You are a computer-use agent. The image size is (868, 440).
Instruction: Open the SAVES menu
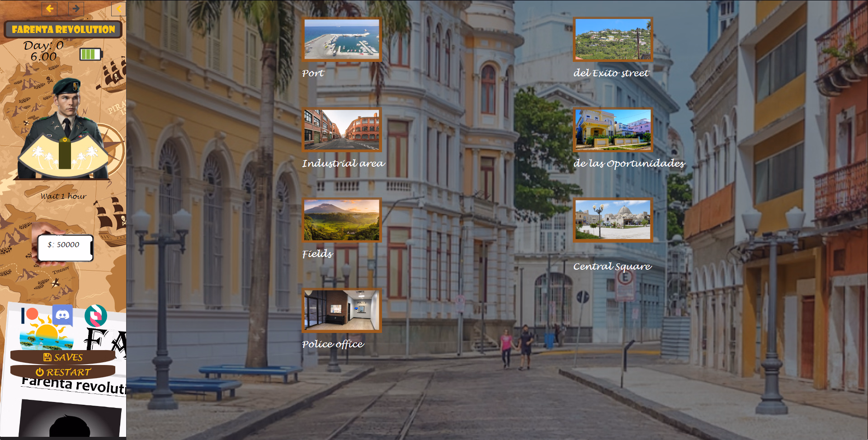pyautogui.click(x=63, y=357)
